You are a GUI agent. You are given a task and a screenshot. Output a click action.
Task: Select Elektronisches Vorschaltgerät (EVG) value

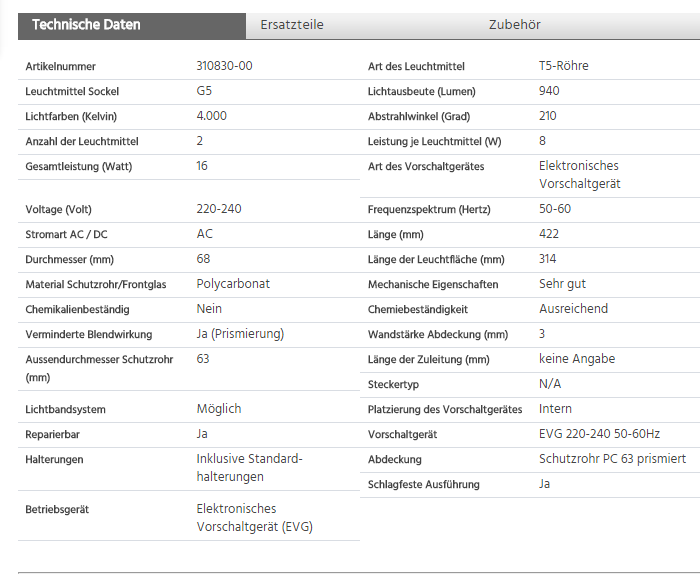[x=254, y=518]
